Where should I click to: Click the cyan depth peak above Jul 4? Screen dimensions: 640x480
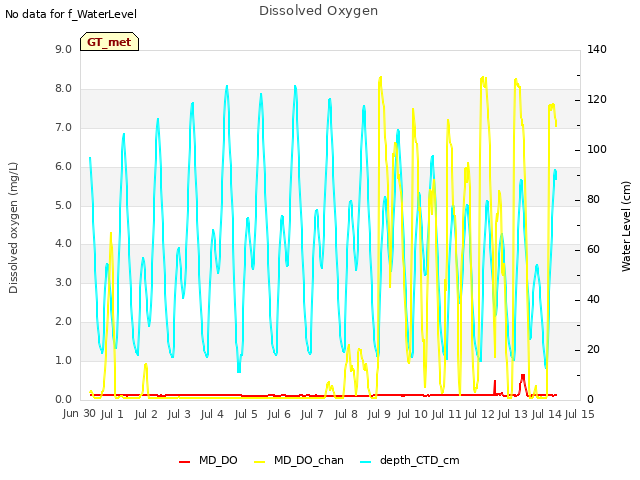pos(227,88)
